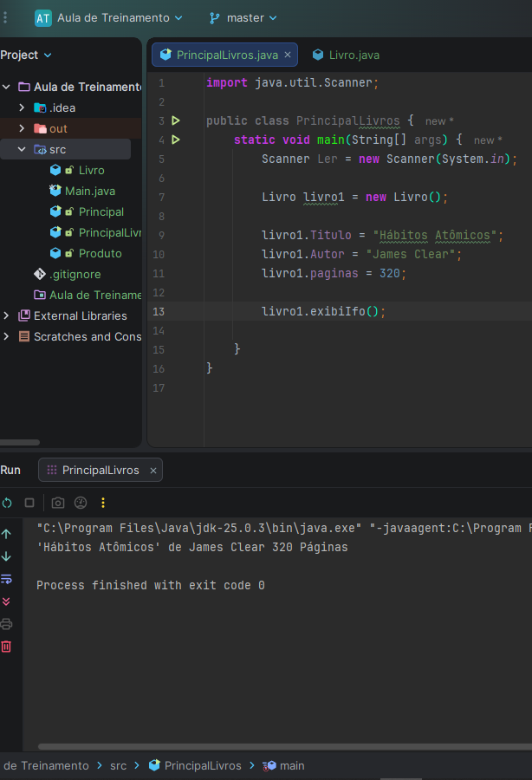Open the Run tool window label
Image resolution: width=532 pixels, height=780 pixels.
10,470
